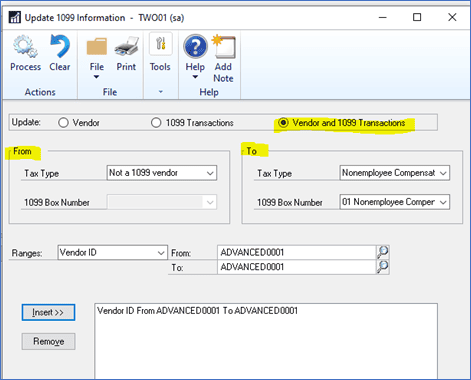
Task: Expand the To Tax Type dropdown
Action: click(x=395, y=173)
